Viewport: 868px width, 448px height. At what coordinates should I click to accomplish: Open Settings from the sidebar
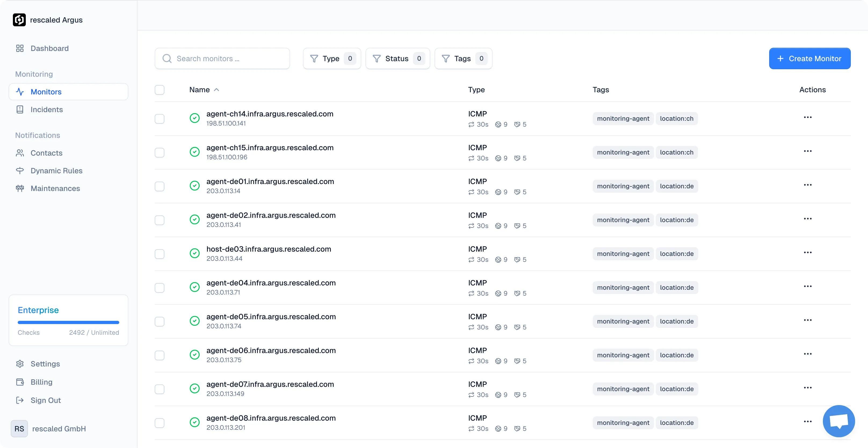(45, 364)
